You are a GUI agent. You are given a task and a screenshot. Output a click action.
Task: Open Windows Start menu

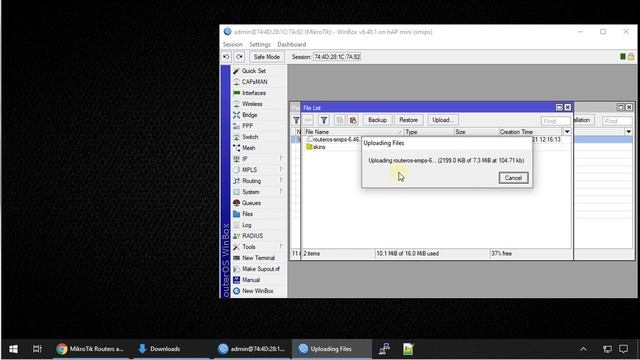[13, 349]
